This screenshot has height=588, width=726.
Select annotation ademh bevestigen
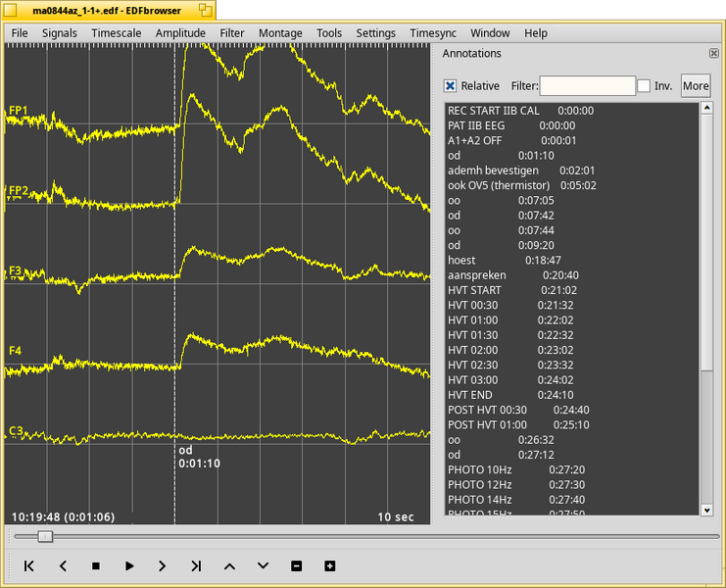coord(571,171)
